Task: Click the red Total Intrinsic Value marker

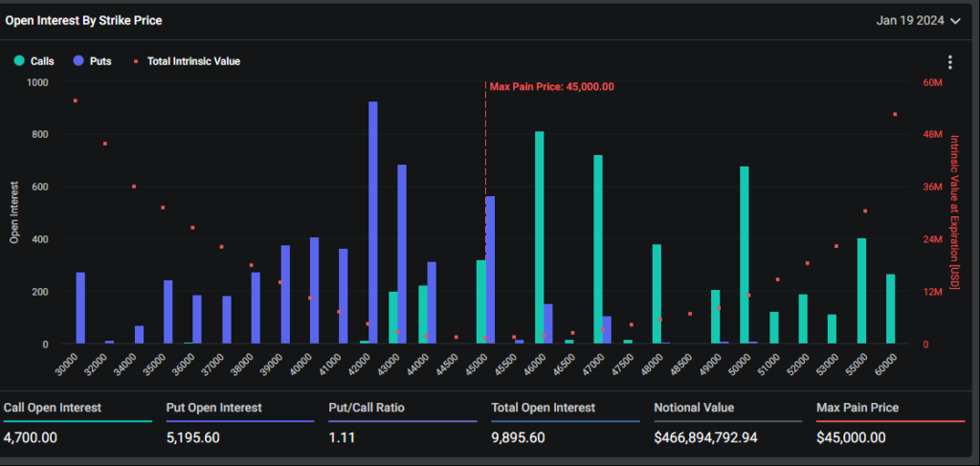Action: click(x=136, y=61)
